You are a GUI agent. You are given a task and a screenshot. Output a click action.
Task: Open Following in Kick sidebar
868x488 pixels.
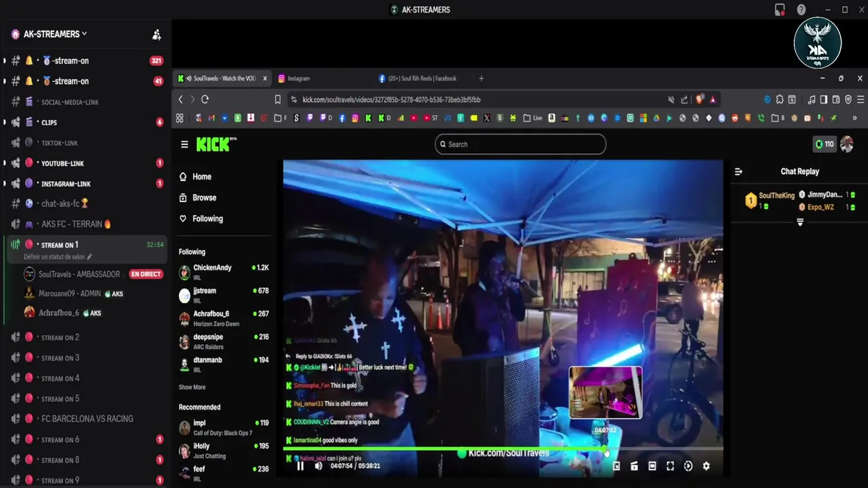click(x=201, y=219)
